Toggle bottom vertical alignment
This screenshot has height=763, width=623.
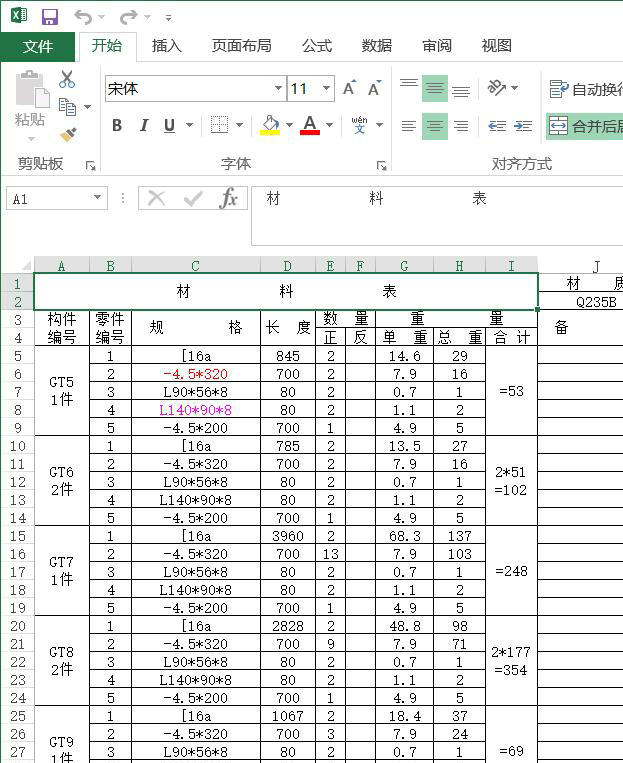[460, 89]
